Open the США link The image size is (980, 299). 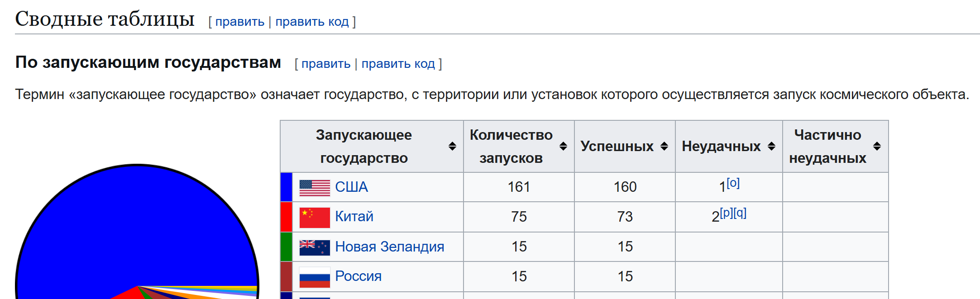click(351, 187)
